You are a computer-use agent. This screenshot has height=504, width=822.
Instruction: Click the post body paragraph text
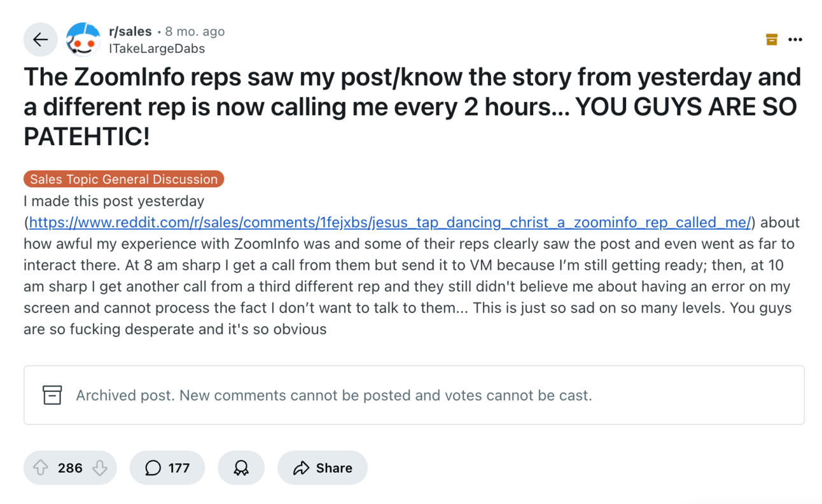[407, 286]
